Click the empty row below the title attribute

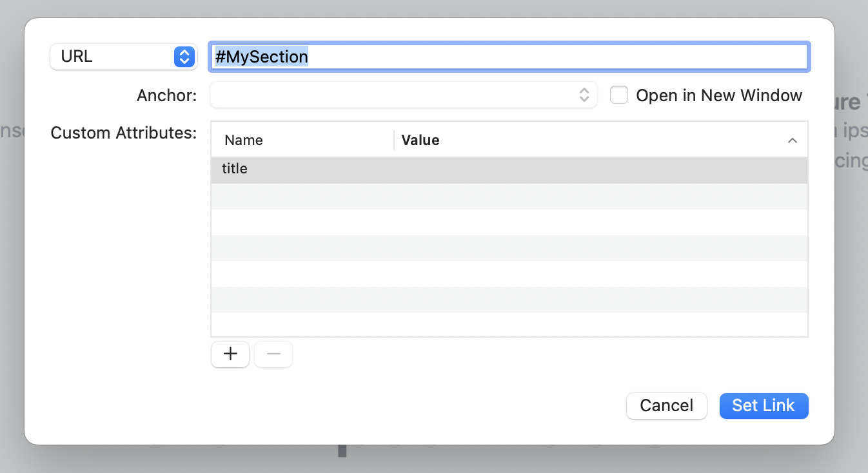pyautogui.click(x=509, y=196)
